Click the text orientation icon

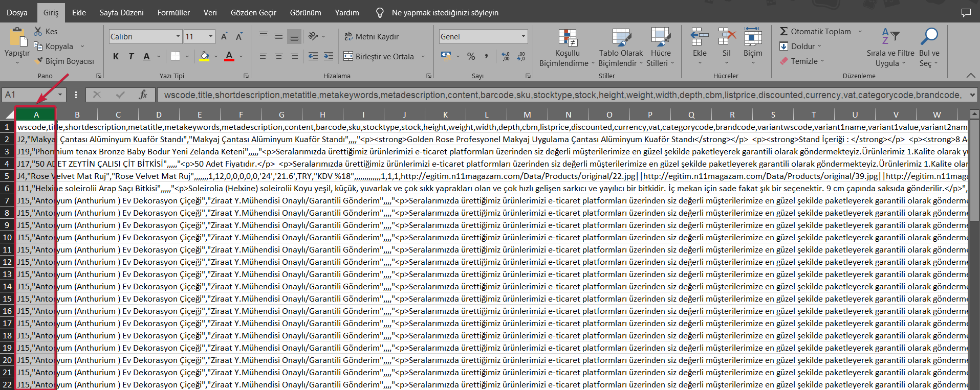(314, 36)
